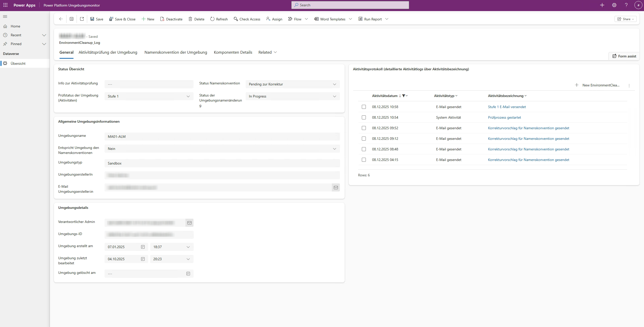Select the Refresh command in the toolbar
The image size is (644, 327).
(x=219, y=19)
